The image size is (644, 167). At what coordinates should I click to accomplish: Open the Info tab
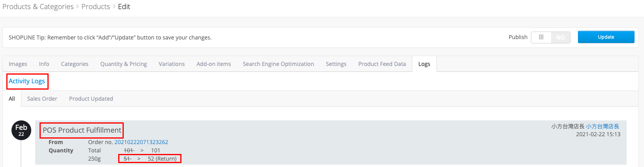(x=44, y=64)
